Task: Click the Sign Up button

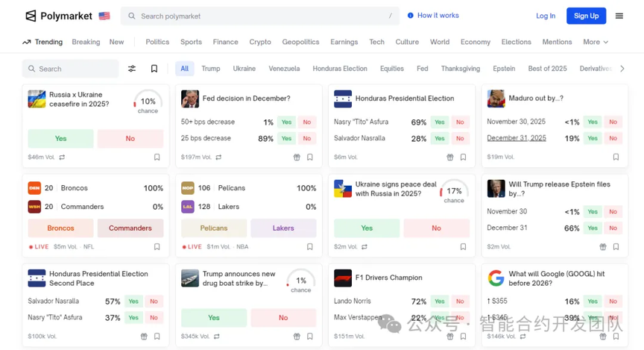Action: 586,16
